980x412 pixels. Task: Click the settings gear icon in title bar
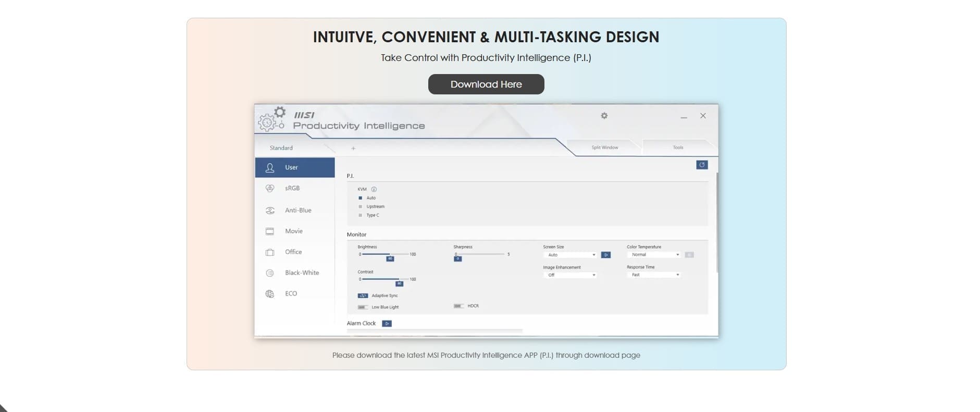[604, 116]
